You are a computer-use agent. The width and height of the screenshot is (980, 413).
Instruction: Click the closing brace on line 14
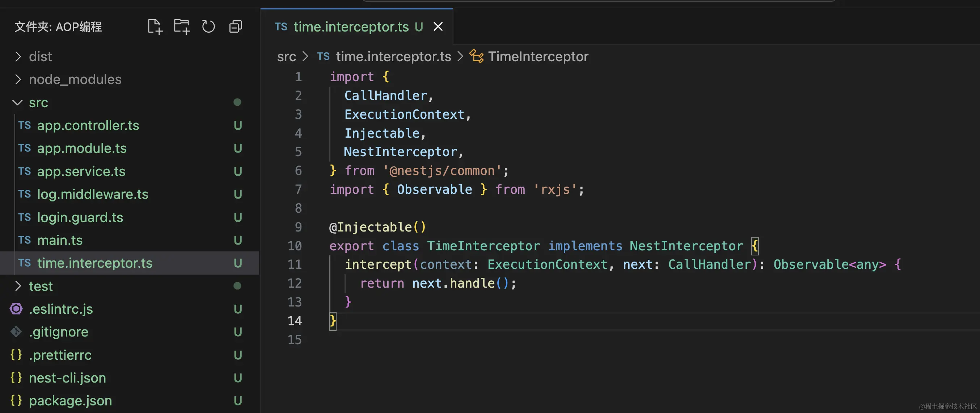[333, 321]
